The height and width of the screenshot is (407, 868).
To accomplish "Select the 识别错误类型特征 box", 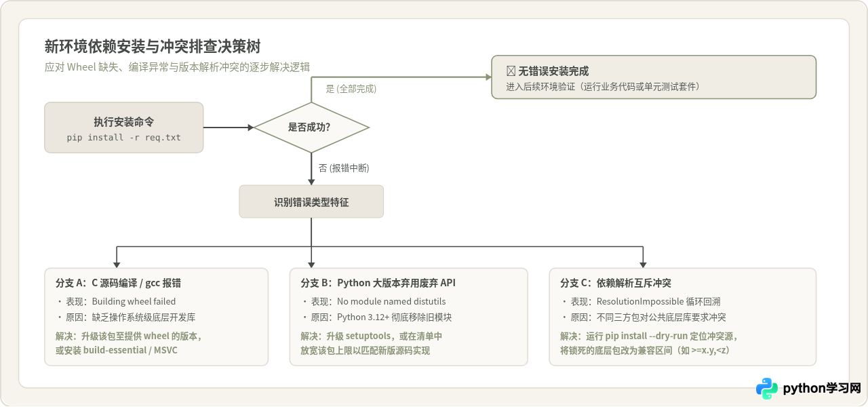I will click(x=311, y=201).
